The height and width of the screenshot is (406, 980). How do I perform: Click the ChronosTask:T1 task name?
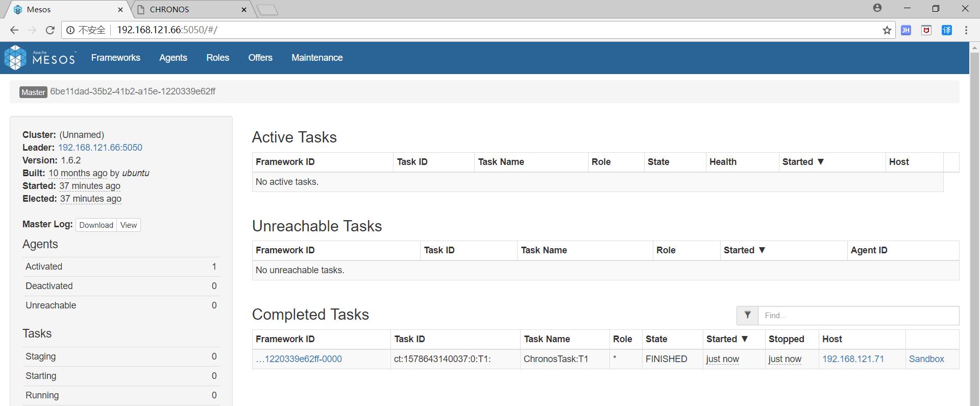tap(556, 359)
